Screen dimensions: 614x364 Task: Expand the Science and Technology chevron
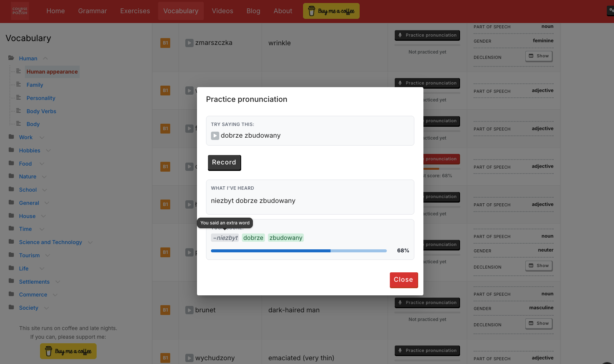point(90,242)
